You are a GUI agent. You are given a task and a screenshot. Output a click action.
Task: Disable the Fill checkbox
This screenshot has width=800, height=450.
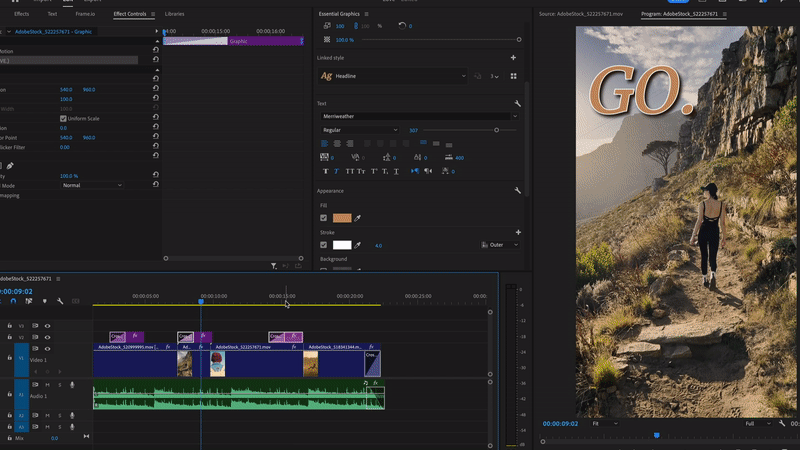323,217
